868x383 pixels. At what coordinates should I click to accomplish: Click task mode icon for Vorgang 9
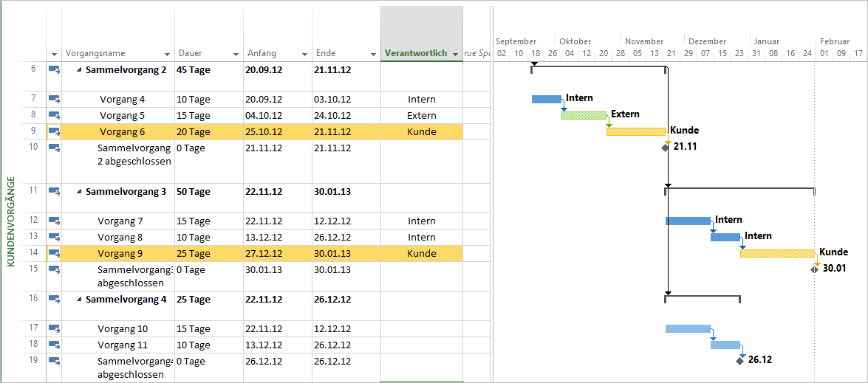coord(54,253)
